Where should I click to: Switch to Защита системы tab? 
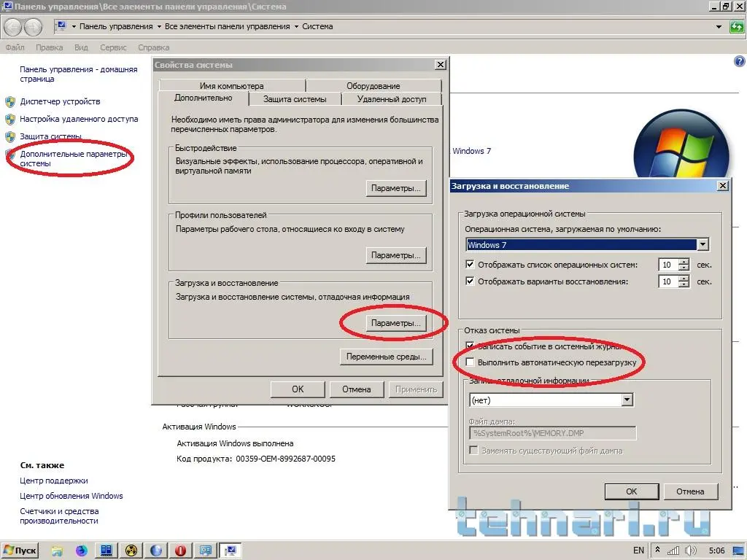click(x=295, y=99)
